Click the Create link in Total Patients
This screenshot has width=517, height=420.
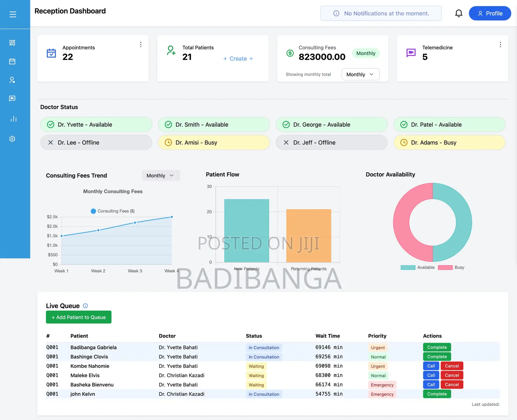coord(238,58)
